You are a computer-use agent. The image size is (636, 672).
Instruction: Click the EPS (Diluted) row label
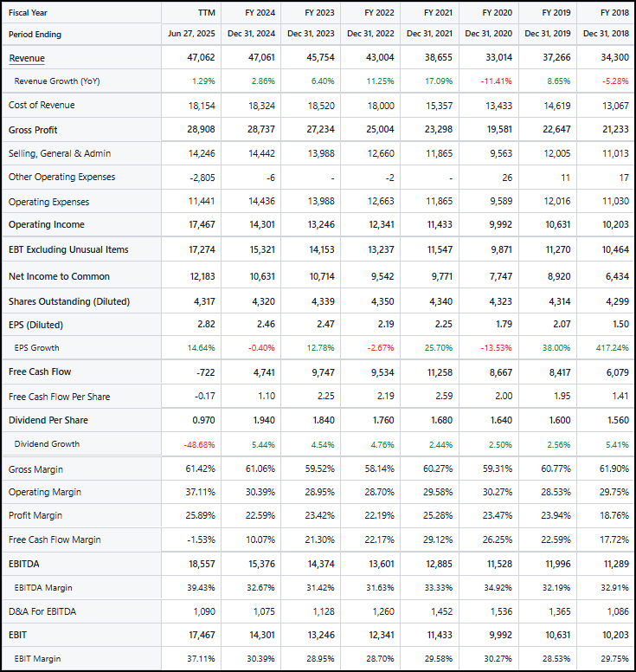[35, 325]
